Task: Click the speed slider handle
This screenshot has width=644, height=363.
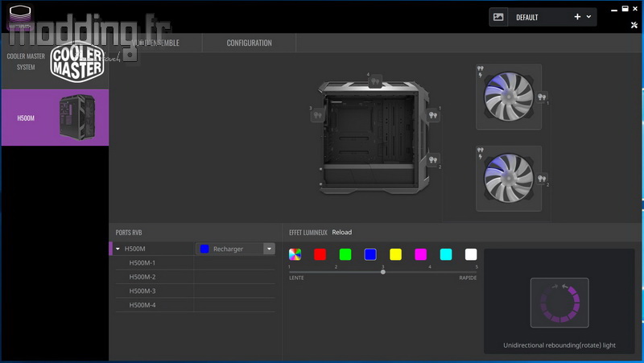Action: 383,272
